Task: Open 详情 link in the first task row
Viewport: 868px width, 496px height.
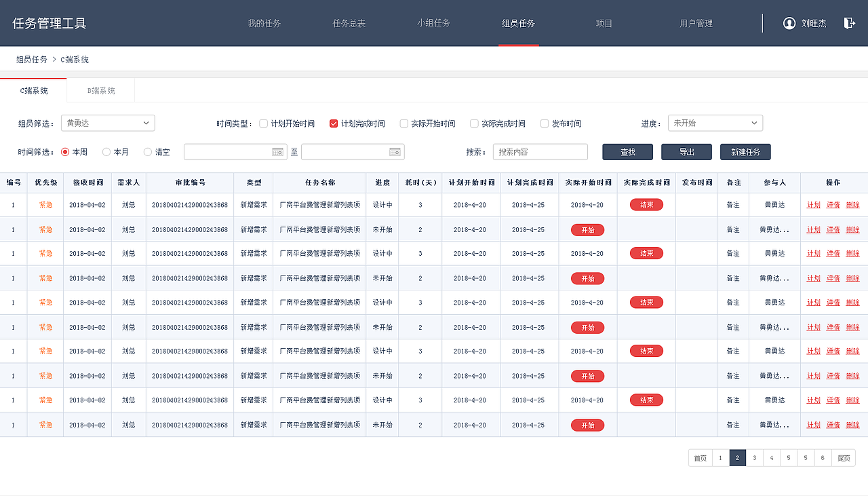Action: (832, 204)
